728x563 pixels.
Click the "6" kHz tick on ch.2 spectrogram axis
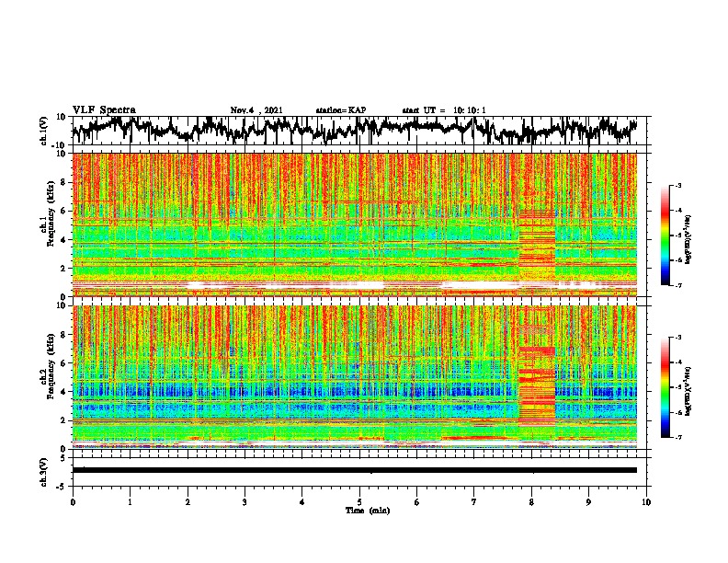(x=63, y=362)
